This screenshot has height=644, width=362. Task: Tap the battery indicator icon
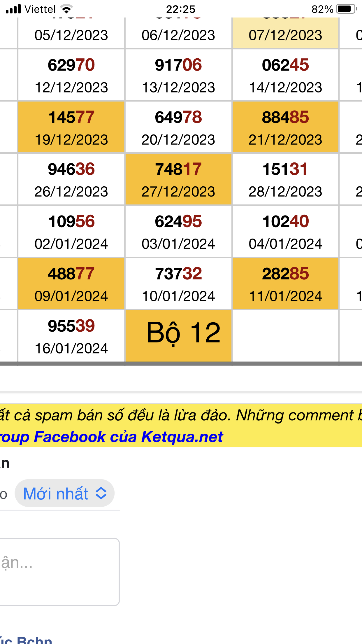point(346,9)
